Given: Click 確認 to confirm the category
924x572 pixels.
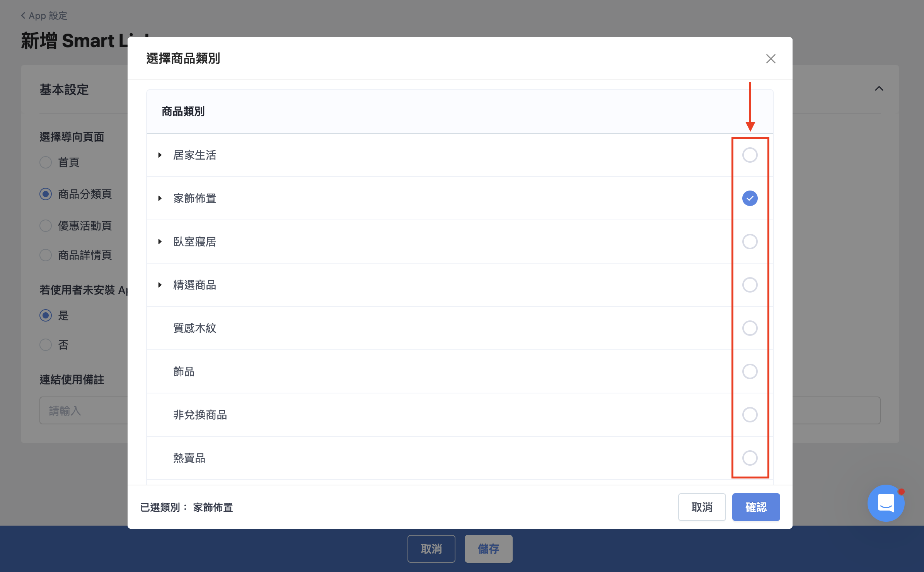Looking at the screenshot, I should (756, 507).
